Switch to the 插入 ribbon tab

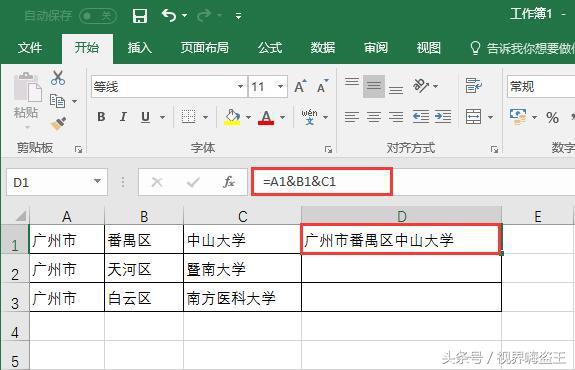pyautogui.click(x=139, y=48)
